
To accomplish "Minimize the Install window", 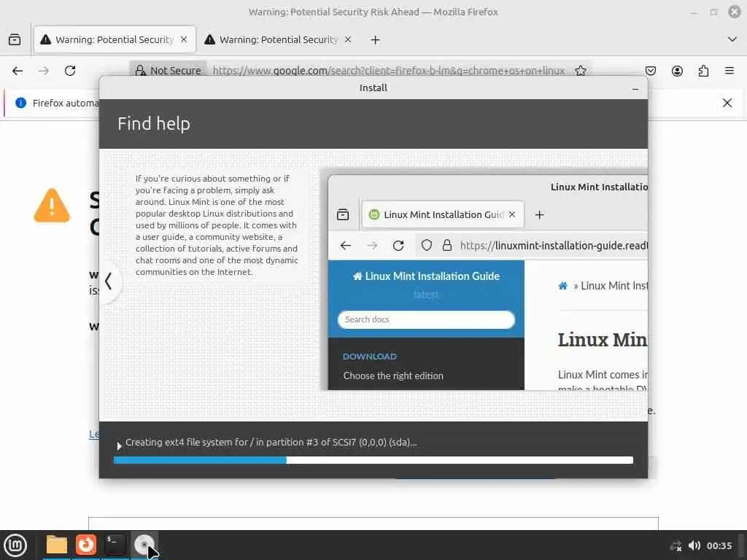I will (x=635, y=88).
